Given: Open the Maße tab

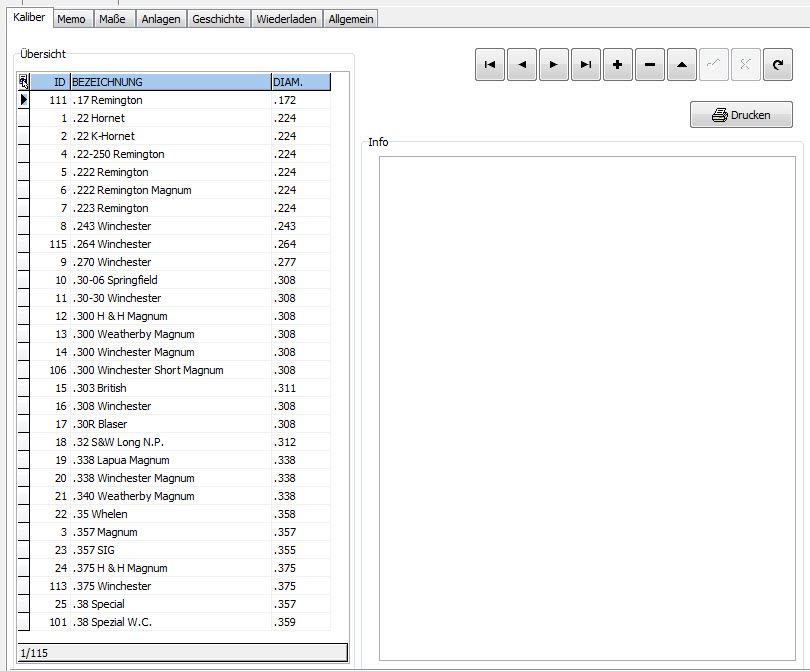Looking at the screenshot, I should pyautogui.click(x=112, y=19).
